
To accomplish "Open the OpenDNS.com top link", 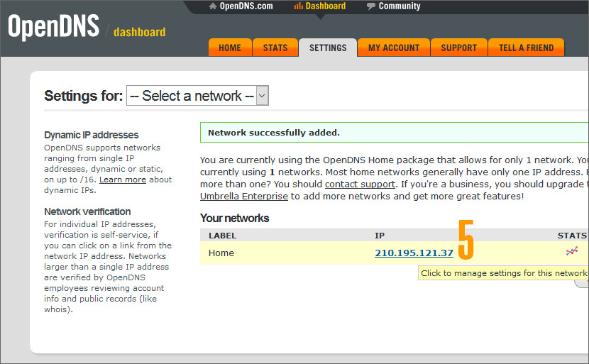I will (246, 6).
